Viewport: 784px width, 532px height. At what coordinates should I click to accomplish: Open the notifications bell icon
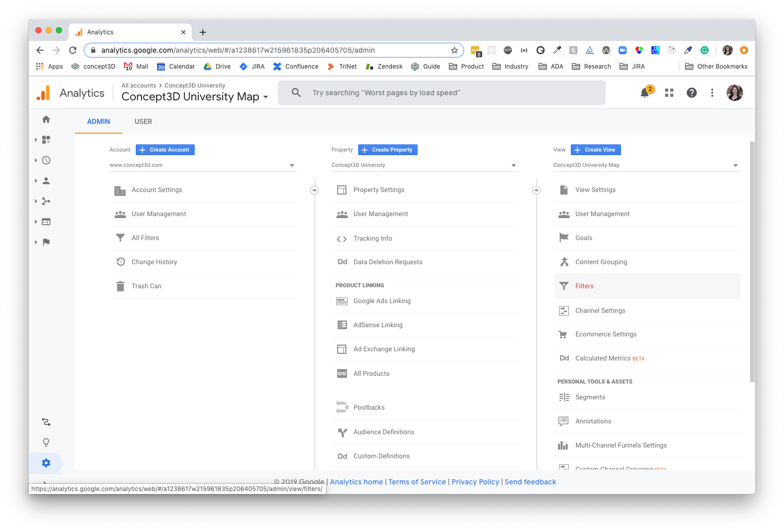(645, 93)
